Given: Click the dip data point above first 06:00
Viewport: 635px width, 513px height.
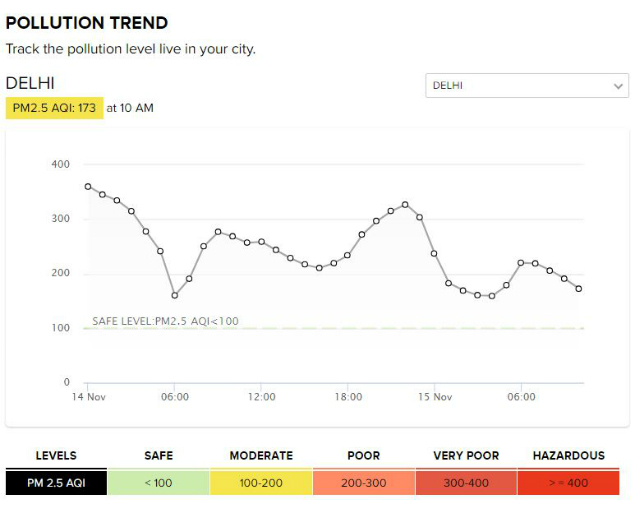Looking at the screenshot, I should point(175,295).
